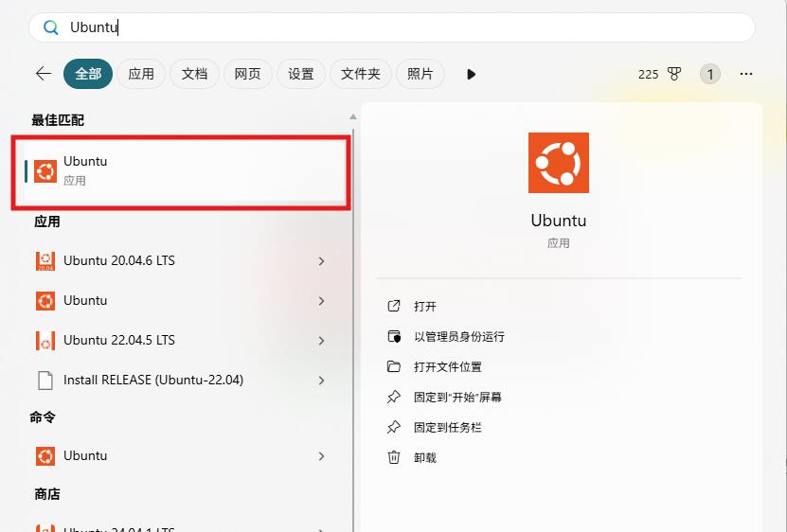787x532 pixels.
Task: Click the Ubuntu 22.04.5 LTS app icon
Action: click(45, 341)
